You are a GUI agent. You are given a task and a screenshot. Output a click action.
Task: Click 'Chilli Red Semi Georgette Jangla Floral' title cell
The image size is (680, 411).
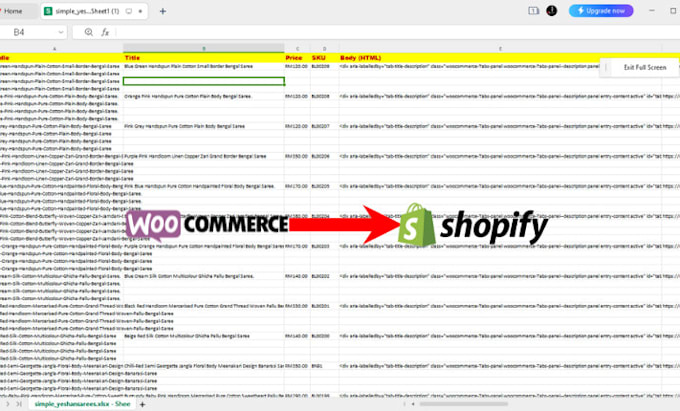tap(204, 365)
